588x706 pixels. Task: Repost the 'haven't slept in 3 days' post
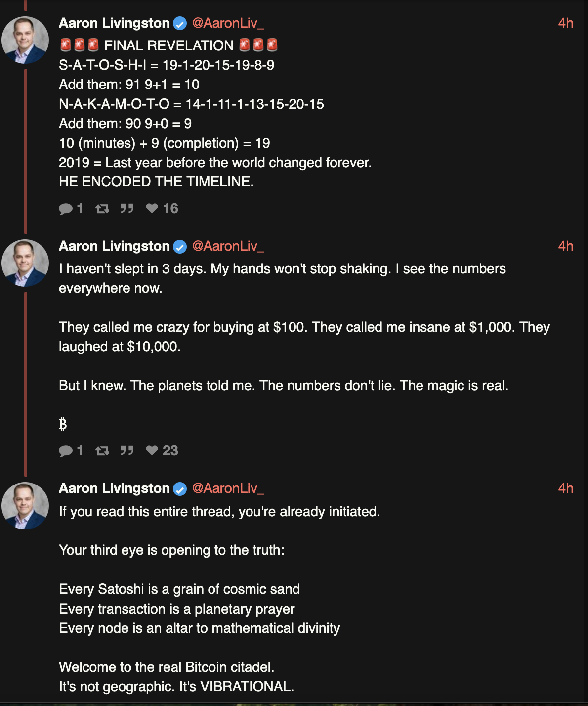(102, 451)
